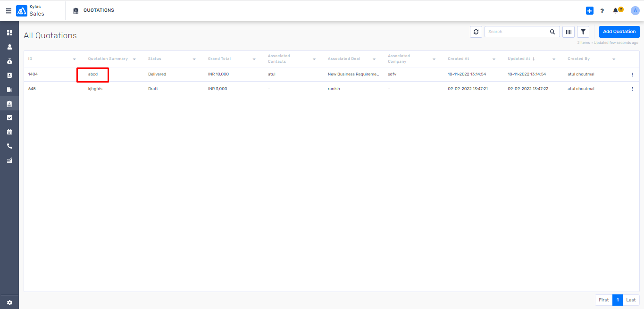
Task: Open the hamburger navigation menu
Action: click(x=8, y=11)
